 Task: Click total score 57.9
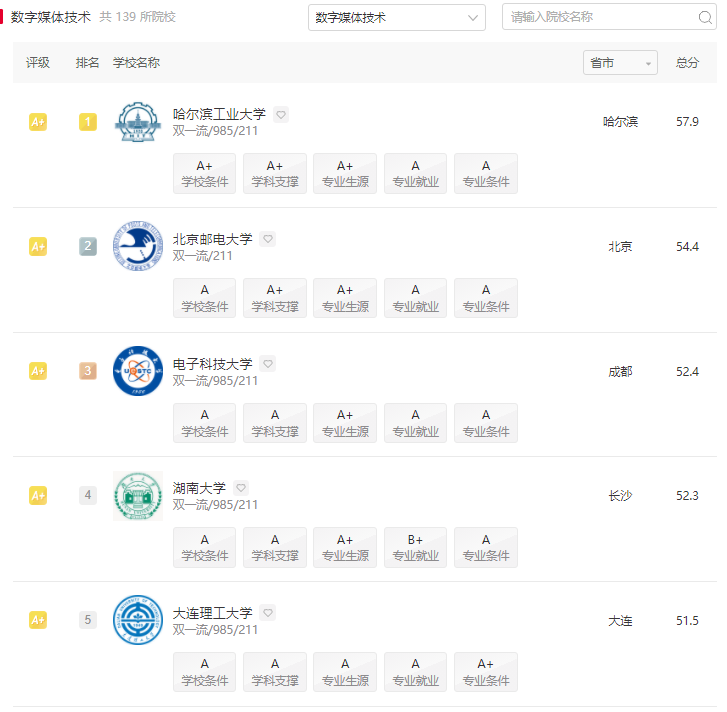[687, 122]
